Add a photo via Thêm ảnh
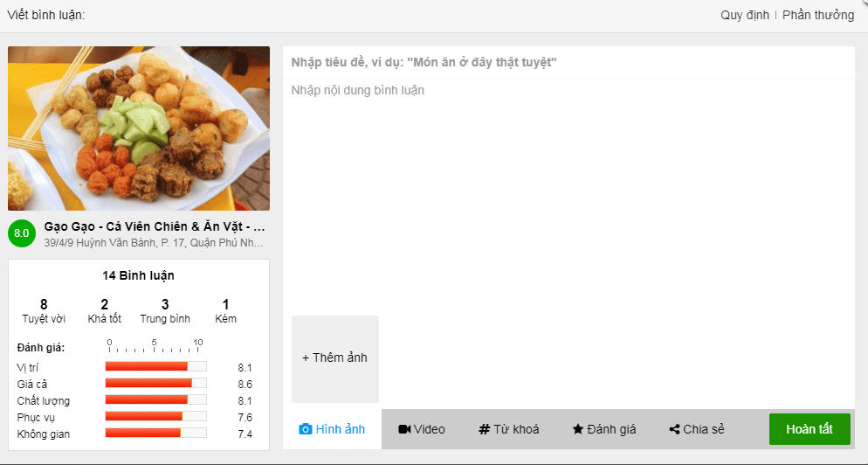The image size is (868, 465). coord(335,358)
